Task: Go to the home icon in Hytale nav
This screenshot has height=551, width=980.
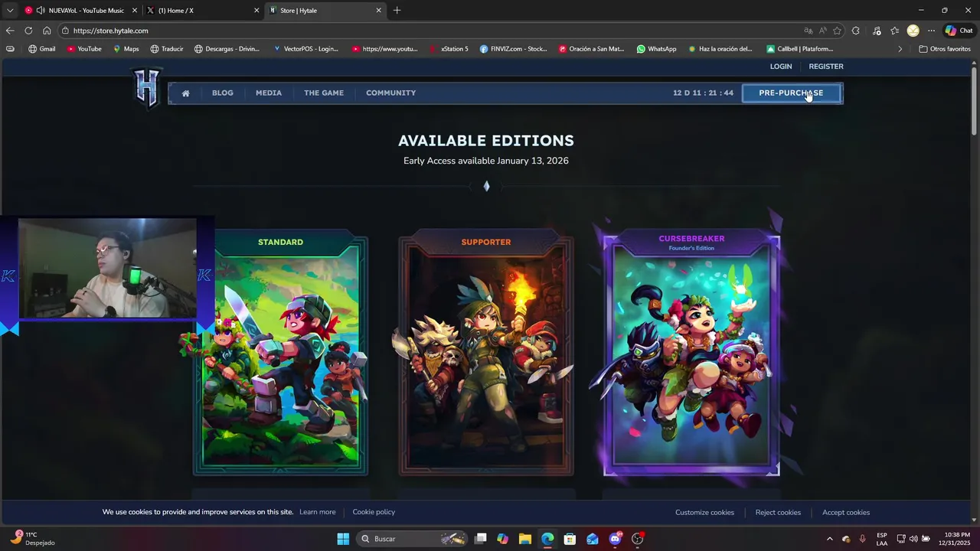Action: pyautogui.click(x=185, y=93)
